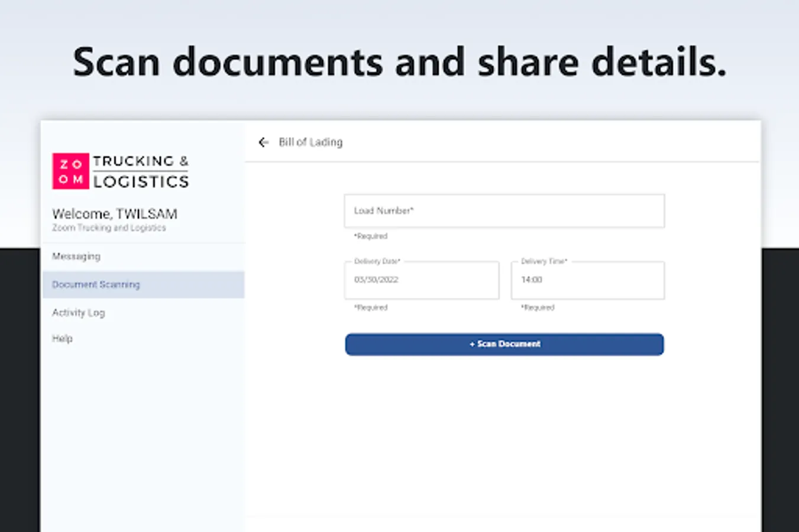Click the plus icon on Scan Document button

[471, 344]
